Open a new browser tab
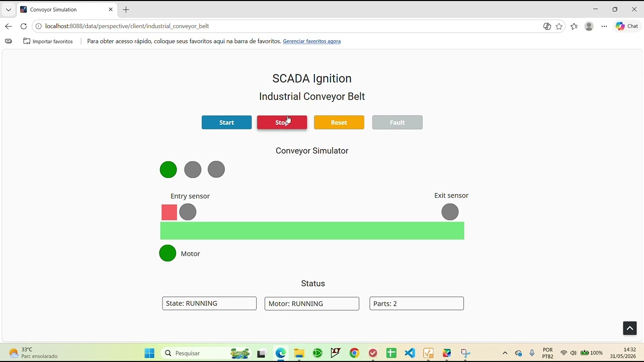The image size is (644, 362). [x=126, y=10]
